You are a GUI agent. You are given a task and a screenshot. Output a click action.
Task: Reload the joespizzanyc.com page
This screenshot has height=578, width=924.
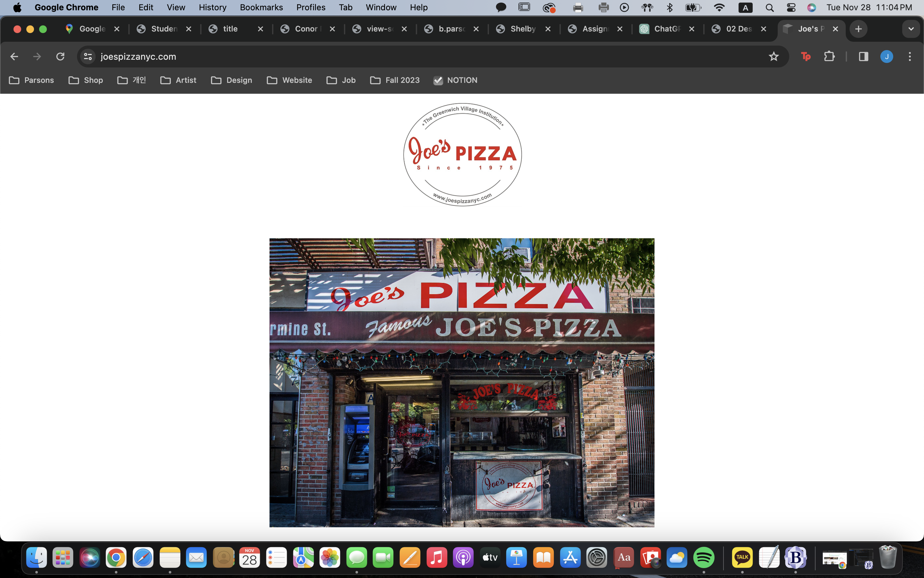coord(60,57)
